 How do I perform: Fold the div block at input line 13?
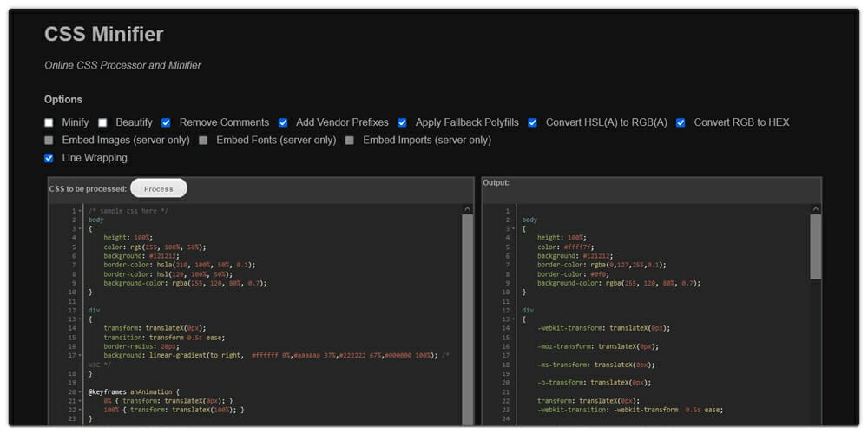point(80,319)
